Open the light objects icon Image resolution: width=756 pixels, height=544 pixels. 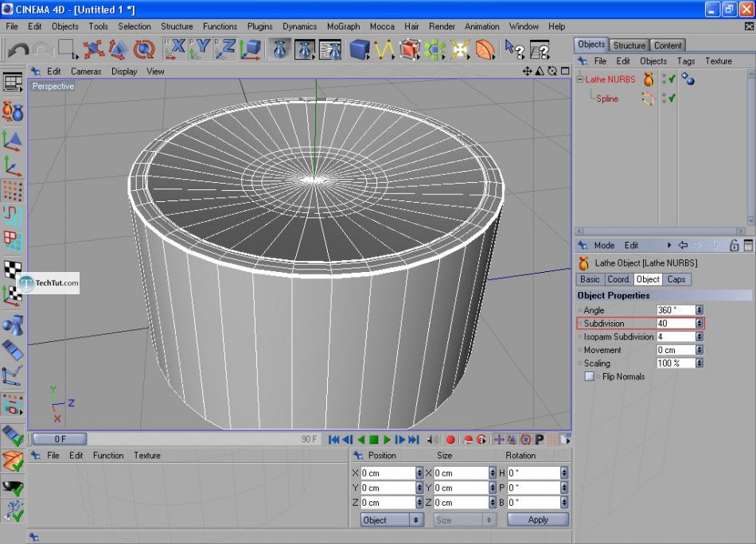point(459,49)
